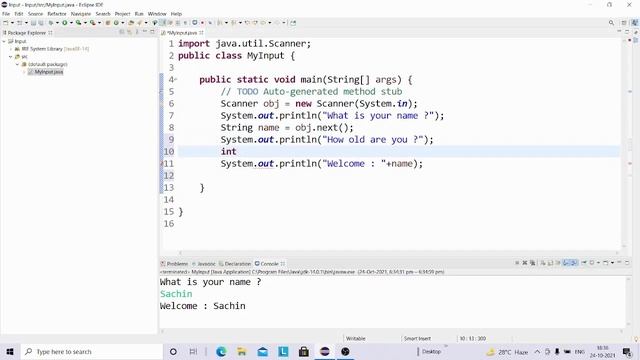Open the Refactor menu
This screenshot has width=640, height=360.
pos(57,13)
